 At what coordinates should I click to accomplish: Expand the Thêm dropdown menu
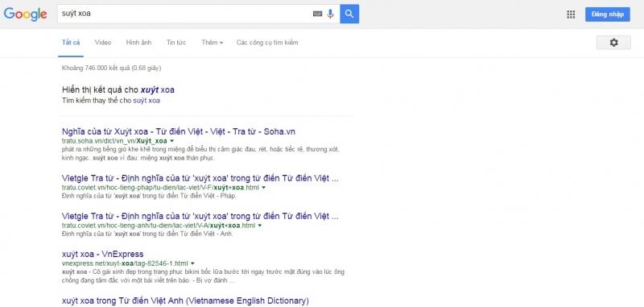[213, 43]
